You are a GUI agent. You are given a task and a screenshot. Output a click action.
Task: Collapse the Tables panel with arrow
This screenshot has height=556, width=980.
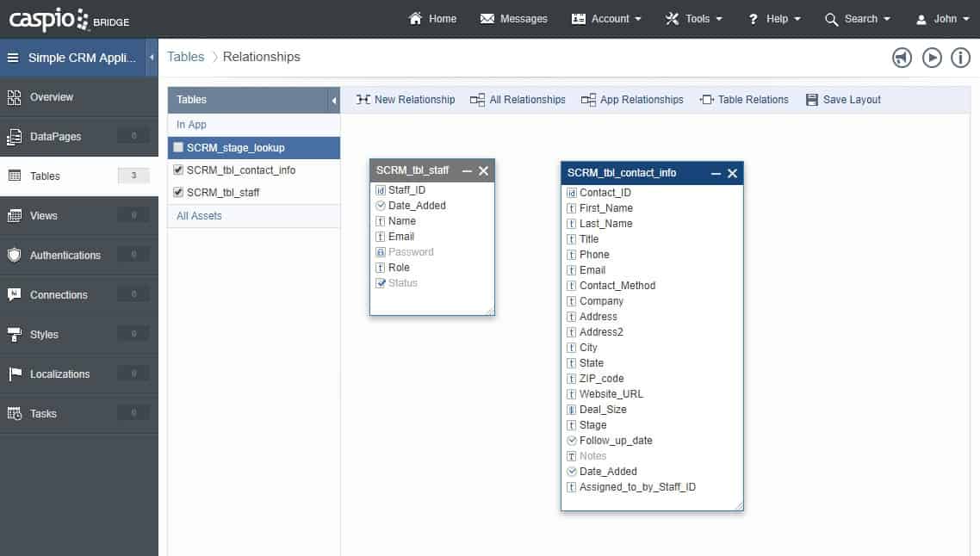pos(334,101)
